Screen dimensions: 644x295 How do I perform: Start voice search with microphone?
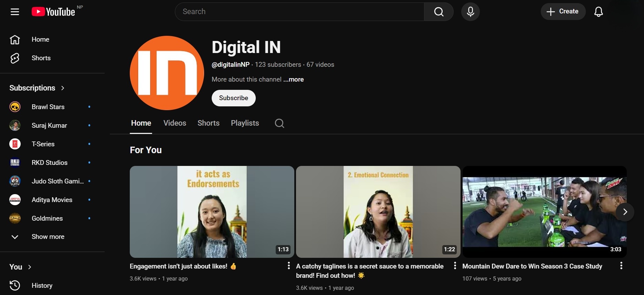pyautogui.click(x=470, y=12)
